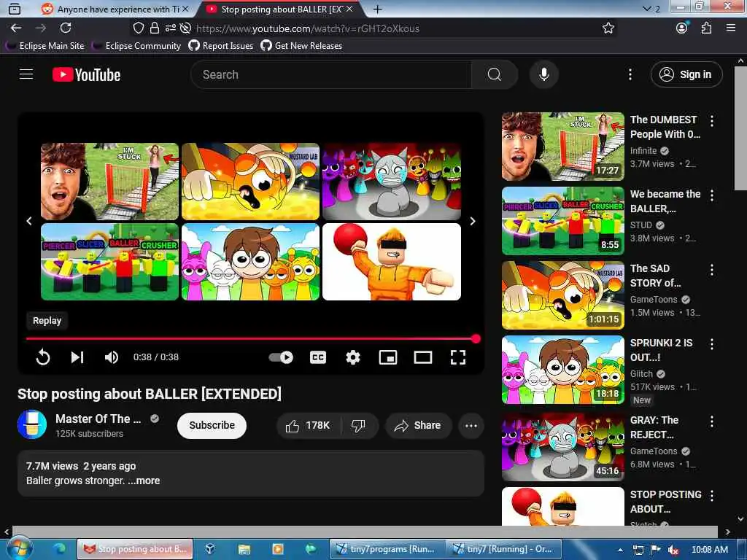Go to the YouTube home logo
This screenshot has width=747, height=560.
pyautogui.click(x=86, y=75)
